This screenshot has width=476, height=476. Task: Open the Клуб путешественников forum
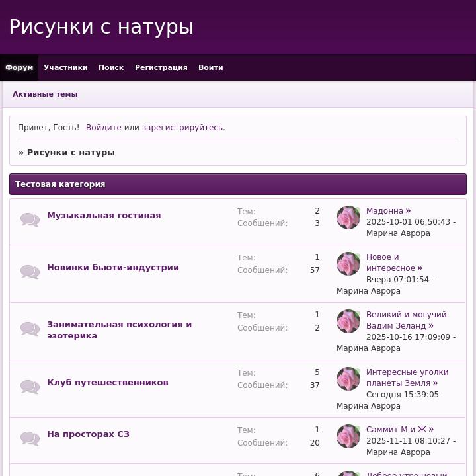pos(107,382)
